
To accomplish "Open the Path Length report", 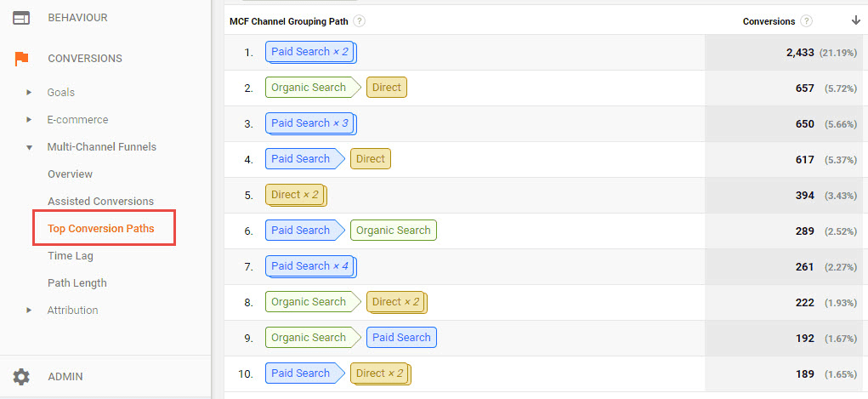I will pos(77,283).
